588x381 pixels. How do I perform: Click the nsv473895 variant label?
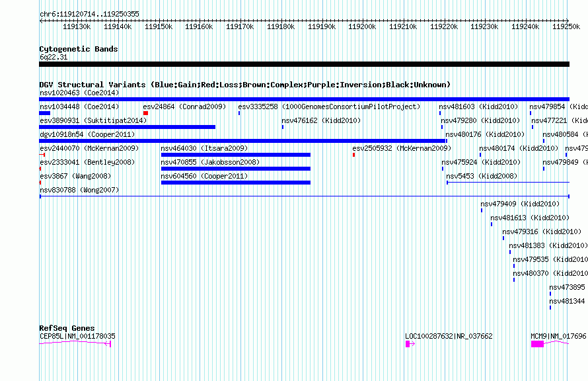coord(567,287)
